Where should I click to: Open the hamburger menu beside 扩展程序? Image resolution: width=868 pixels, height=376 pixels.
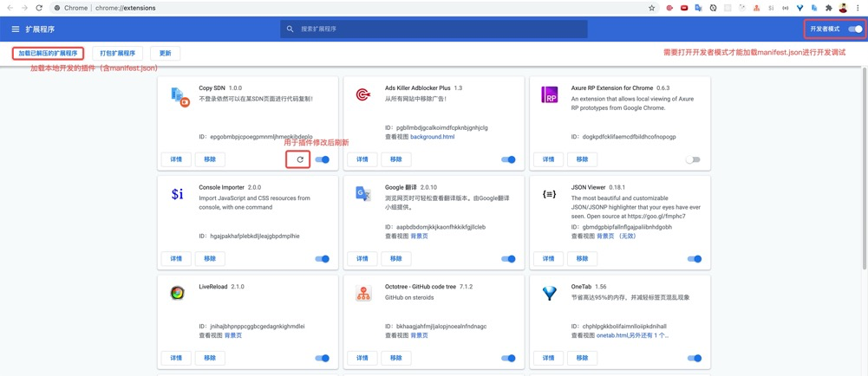pyautogui.click(x=16, y=29)
